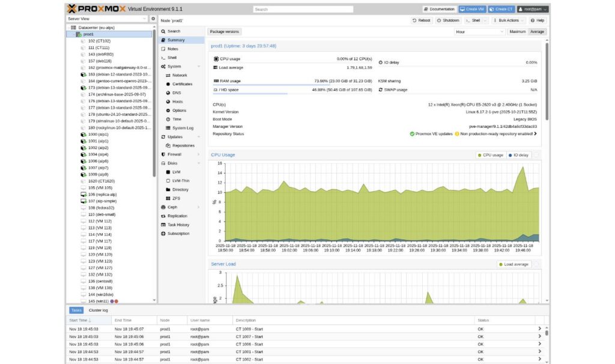Open the Shell button dropdown arrow
The image size is (615, 364).
pyautogui.click(x=485, y=20)
